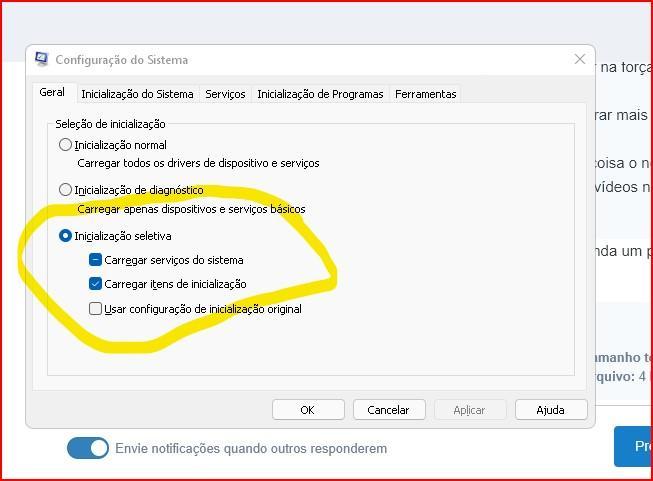Open the Inicialização do Sistema tab
Viewport: 653px width, 481px height.
[x=137, y=94]
